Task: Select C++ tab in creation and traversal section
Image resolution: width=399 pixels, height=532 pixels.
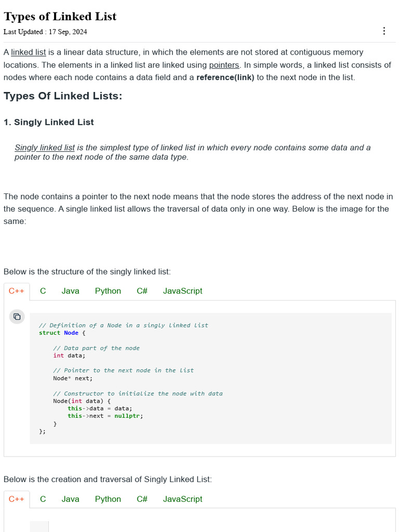Action: pyautogui.click(x=17, y=499)
